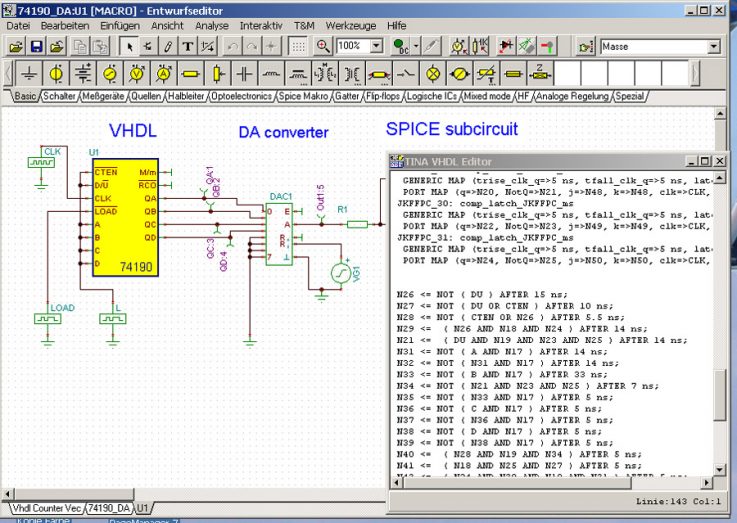
Task: Place a coupled inductor transformer
Action: [x=325, y=73]
